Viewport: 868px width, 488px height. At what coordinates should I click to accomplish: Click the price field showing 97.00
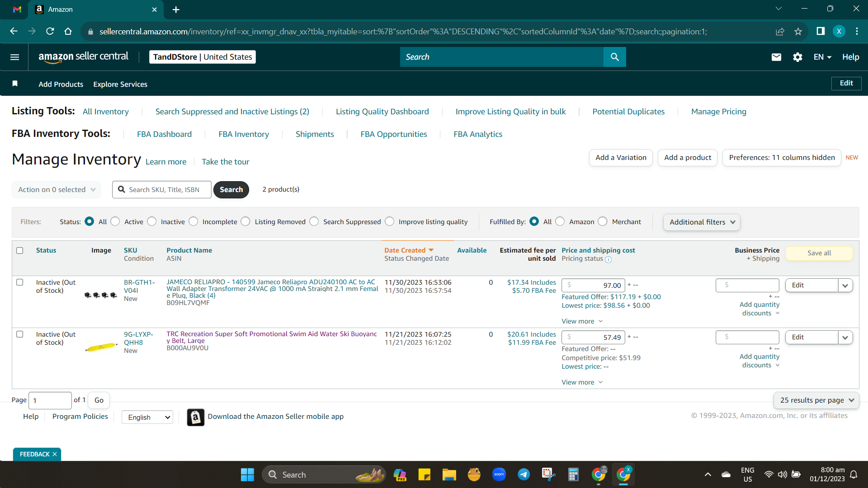point(594,286)
